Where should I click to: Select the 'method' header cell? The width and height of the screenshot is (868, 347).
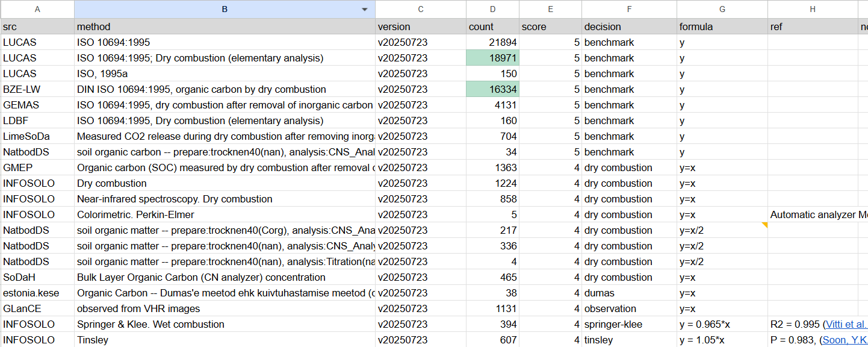[225, 27]
